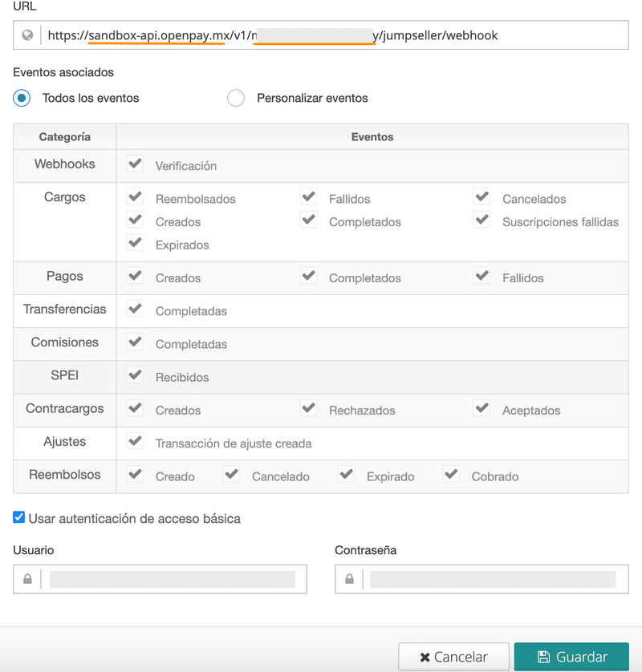Screen dimensions: 642x672
Task: Click the Guardar save button
Action: [571, 657]
